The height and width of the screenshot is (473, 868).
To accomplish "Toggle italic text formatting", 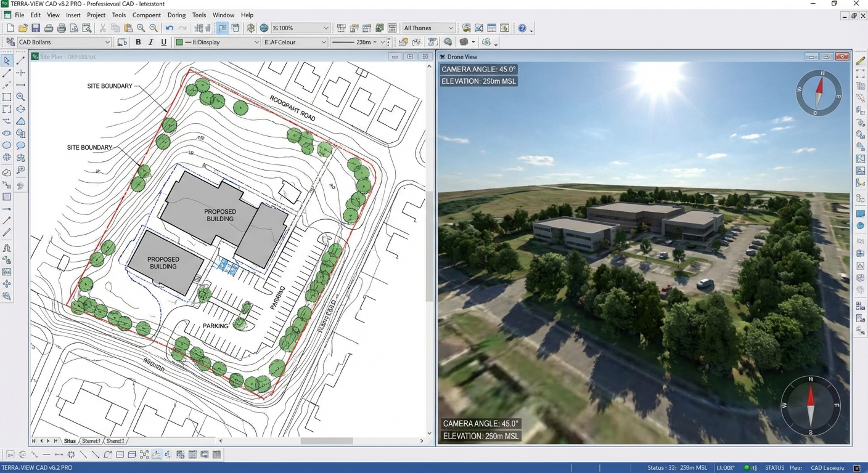I will [x=150, y=42].
